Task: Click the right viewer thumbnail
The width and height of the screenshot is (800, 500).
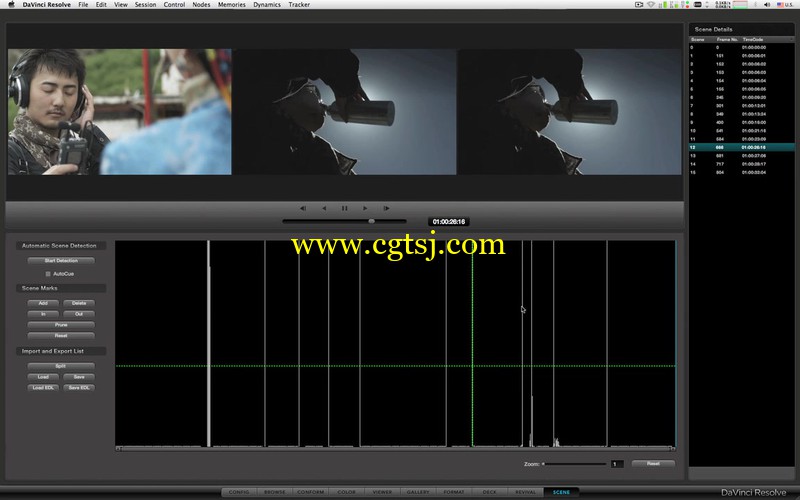Action: tap(569, 112)
